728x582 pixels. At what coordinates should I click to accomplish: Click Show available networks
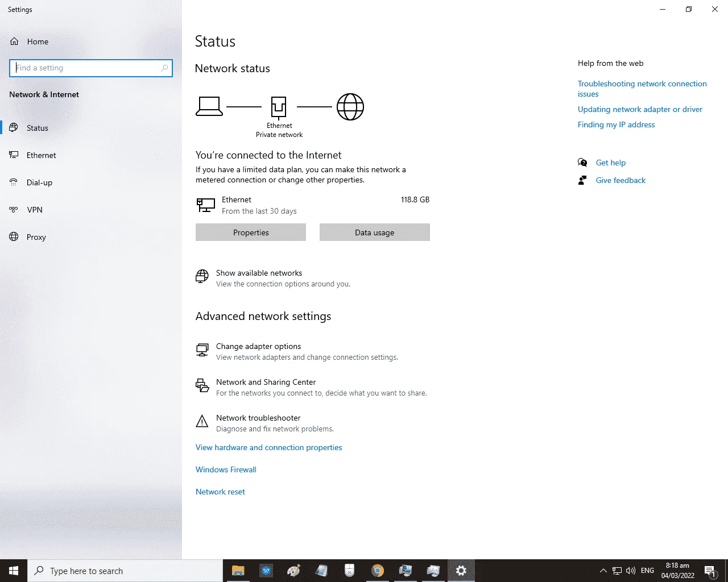tap(259, 273)
